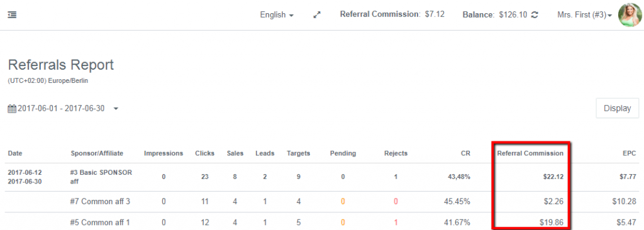Screen dimensions: 644x230
Task: Click the Referral Commission $7.12 header text
Action: click(392, 14)
